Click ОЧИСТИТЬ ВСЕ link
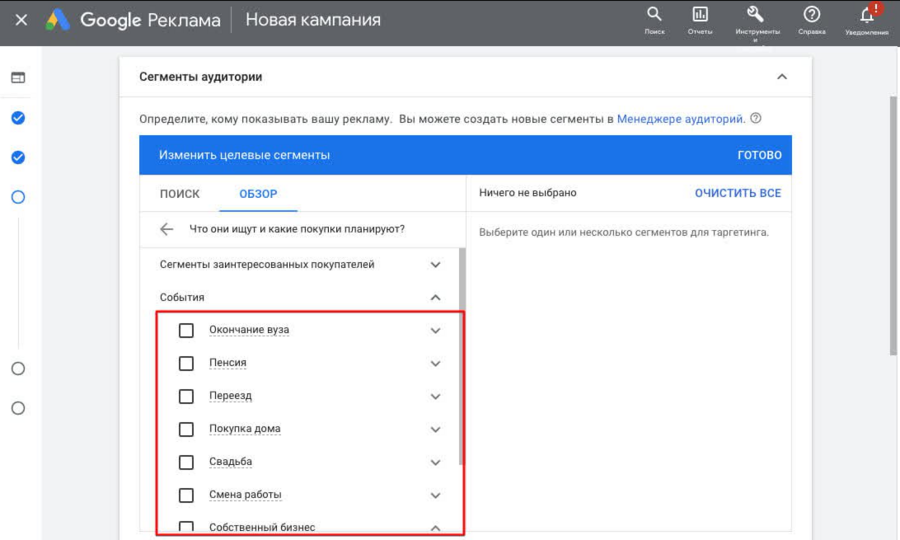Screen dimensions: 900x540 coord(737,193)
